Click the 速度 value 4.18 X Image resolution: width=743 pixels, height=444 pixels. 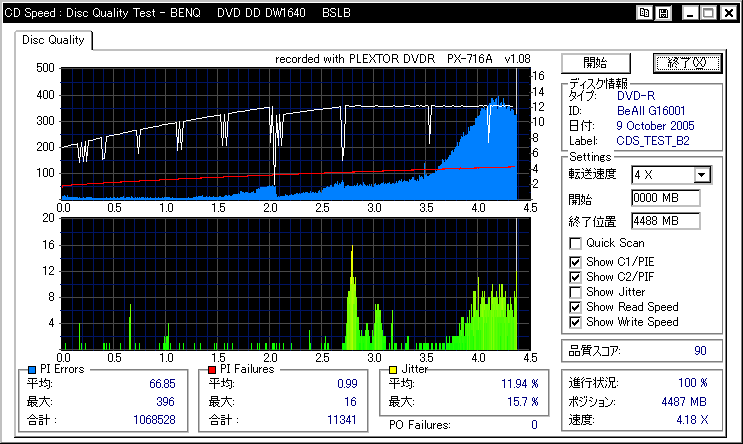[692, 420]
